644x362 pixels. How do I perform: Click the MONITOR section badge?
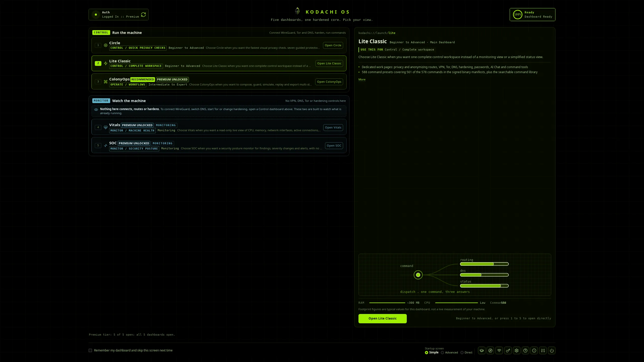(x=101, y=101)
